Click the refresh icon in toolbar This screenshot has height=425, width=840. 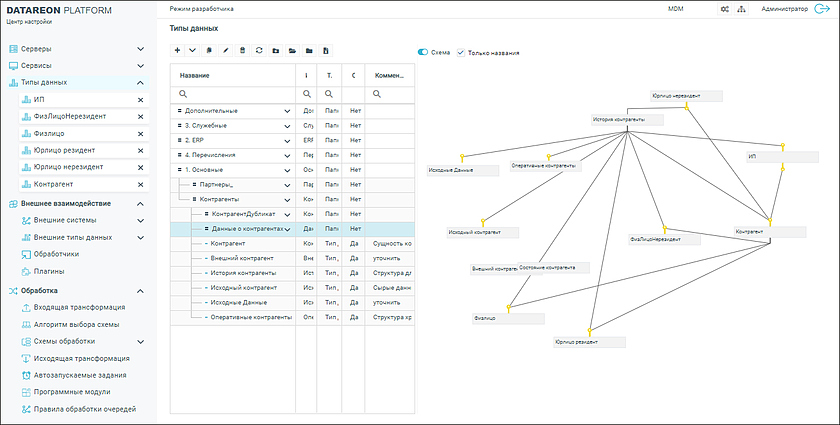click(259, 50)
